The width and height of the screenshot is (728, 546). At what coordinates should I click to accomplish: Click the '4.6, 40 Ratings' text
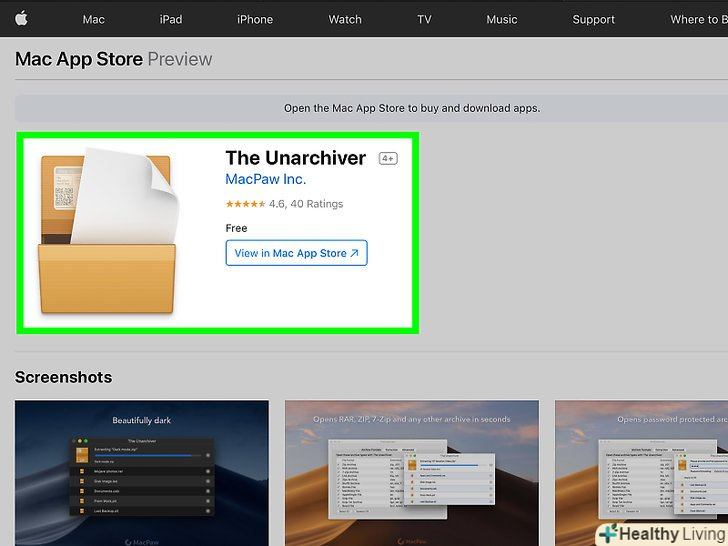(306, 204)
